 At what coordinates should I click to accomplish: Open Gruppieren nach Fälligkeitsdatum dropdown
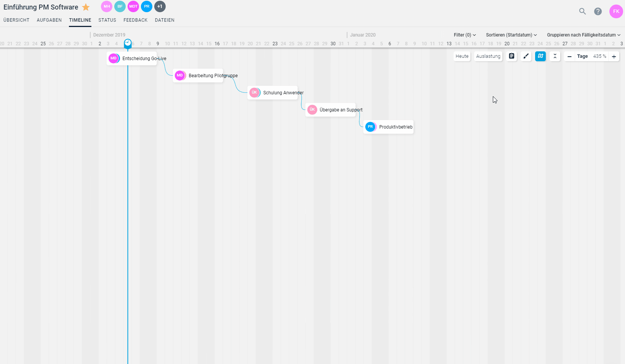click(584, 35)
